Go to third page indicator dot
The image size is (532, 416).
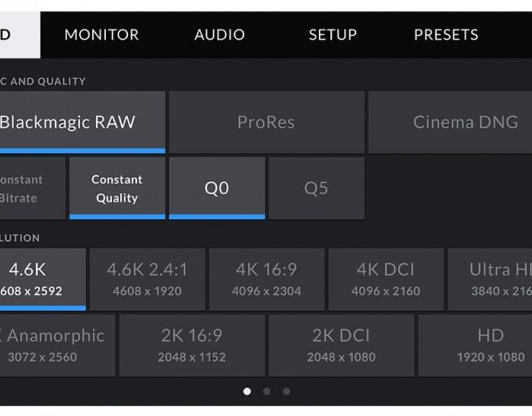coord(287,392)
